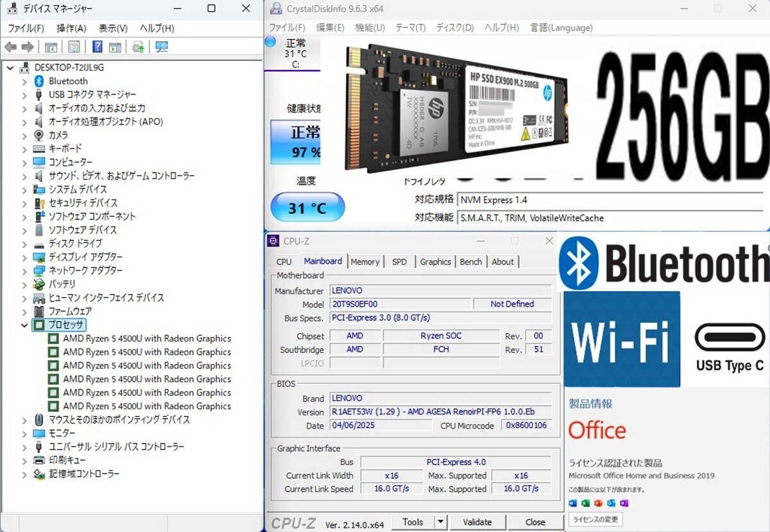The height and width of the screenshot is (532, 770).
Task: Click the 正常 97 % health status button
Action: 296,142
